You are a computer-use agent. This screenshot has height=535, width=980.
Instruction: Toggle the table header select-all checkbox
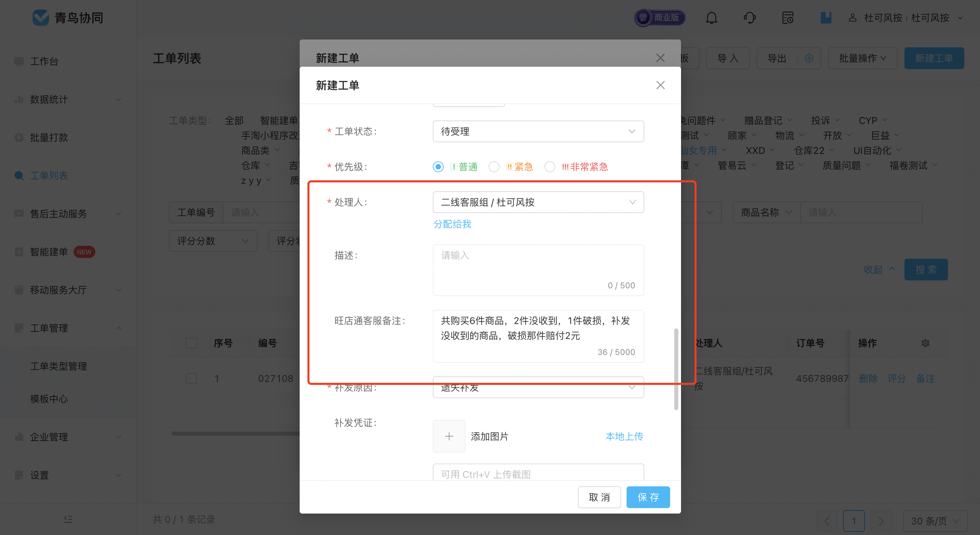click(x=191, y=343)
